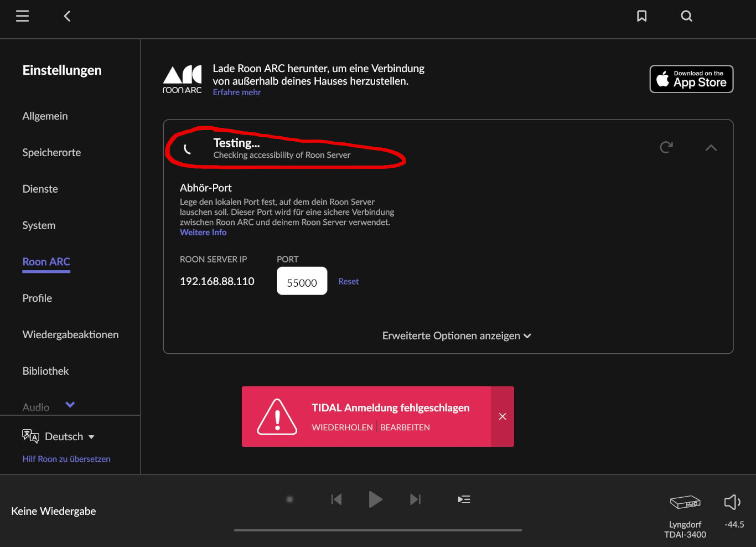
Task: Collapse the Roon ARC status panel
Action: point(711,148)
